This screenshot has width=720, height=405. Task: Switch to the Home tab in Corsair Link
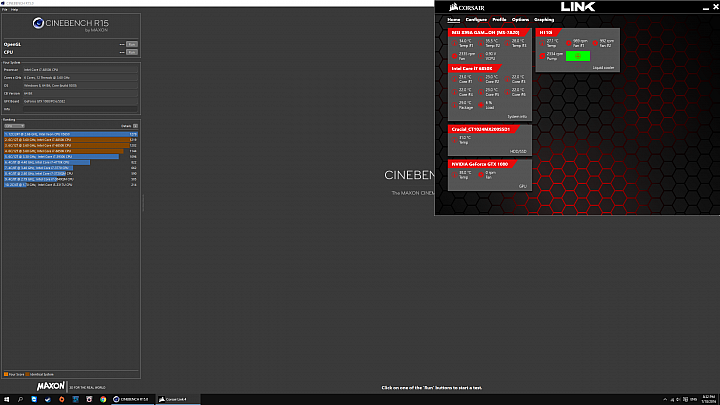click(454, 20)
